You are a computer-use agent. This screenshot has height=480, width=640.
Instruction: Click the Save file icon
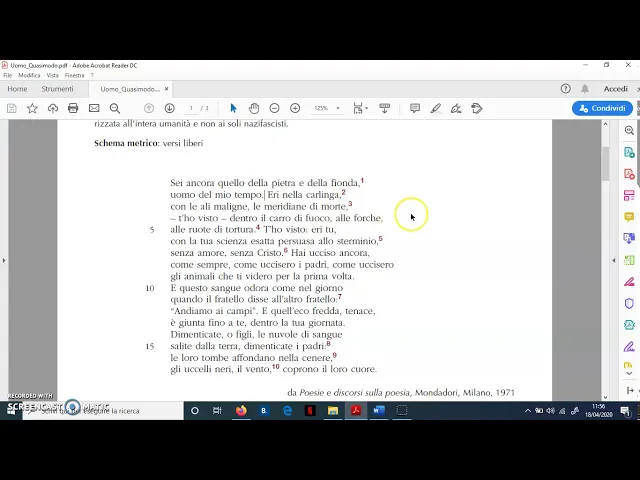click(x=11, y=108)
